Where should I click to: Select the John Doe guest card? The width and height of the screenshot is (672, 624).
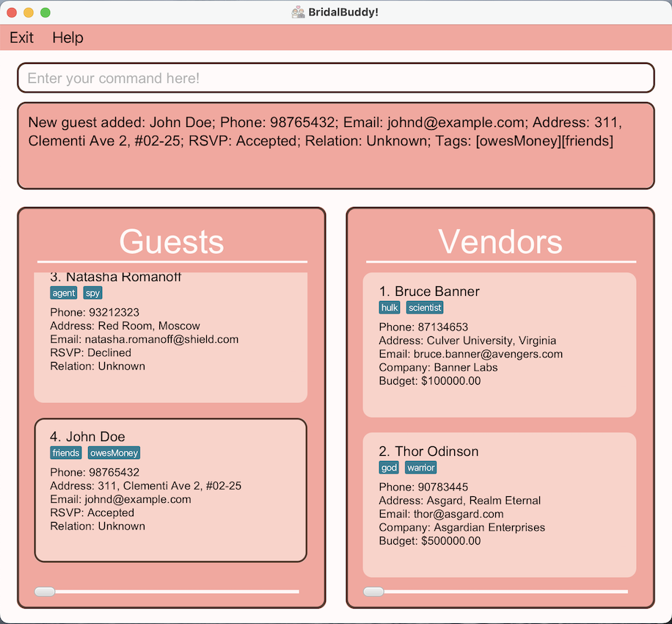coord(171,490)
